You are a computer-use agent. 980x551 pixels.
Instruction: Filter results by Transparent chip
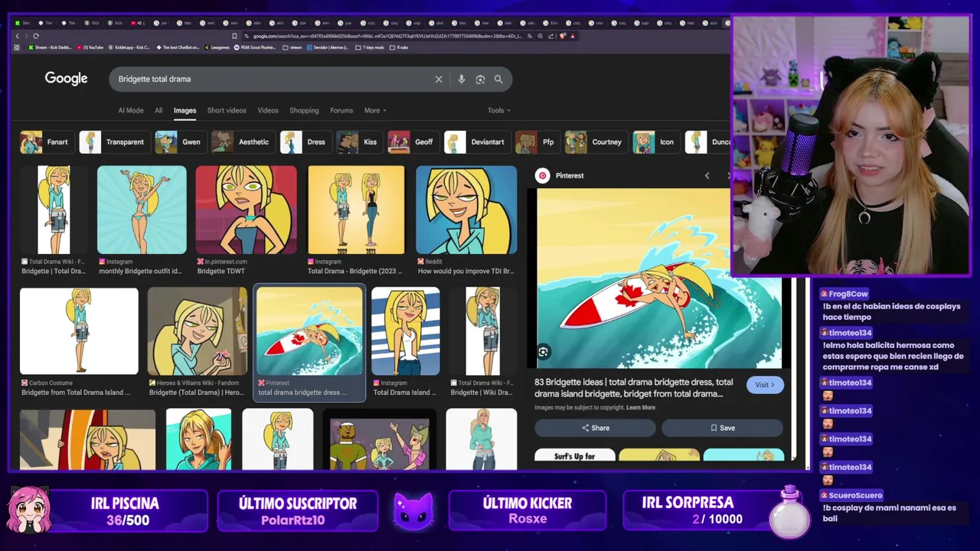(114, 142)
